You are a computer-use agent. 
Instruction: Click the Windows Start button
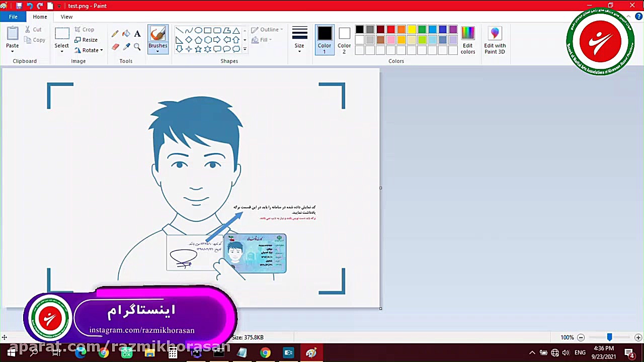coord(11,353)
